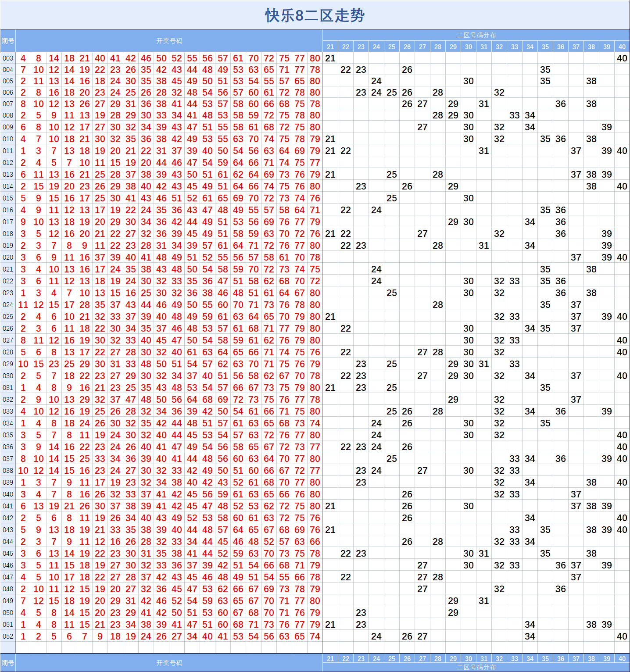Click period number 050
The width and height of the screenshot is (630, 672).
[8, 613]
